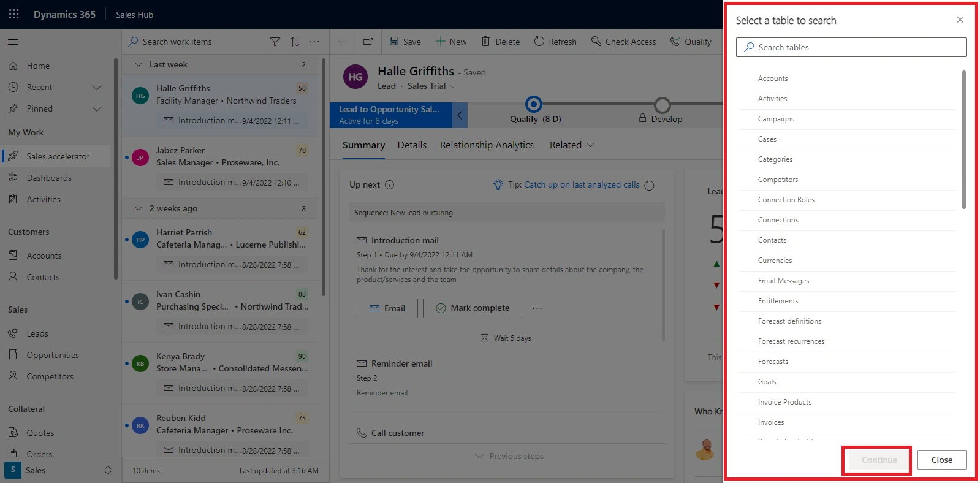Click the table list scrollbar
Viewport: 980px width, 483px height.
963,140
